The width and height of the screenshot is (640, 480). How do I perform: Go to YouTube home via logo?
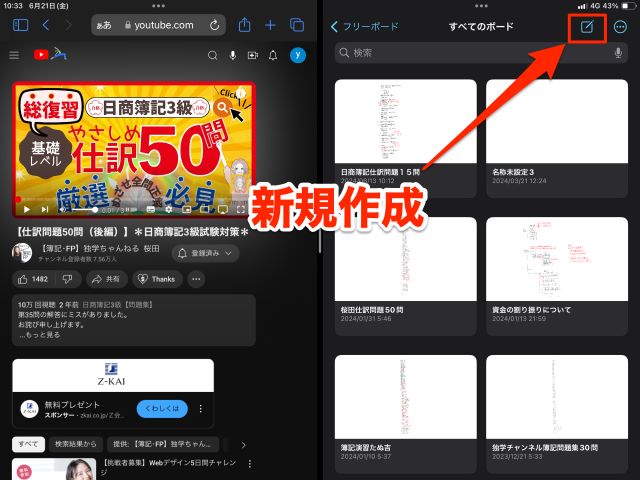(x=50, y=54)
